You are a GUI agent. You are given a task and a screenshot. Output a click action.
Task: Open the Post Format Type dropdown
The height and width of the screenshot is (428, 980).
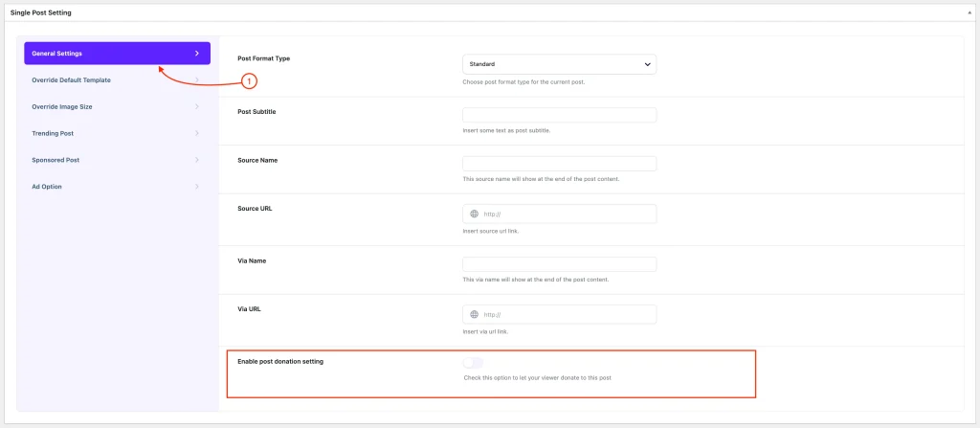559,64
